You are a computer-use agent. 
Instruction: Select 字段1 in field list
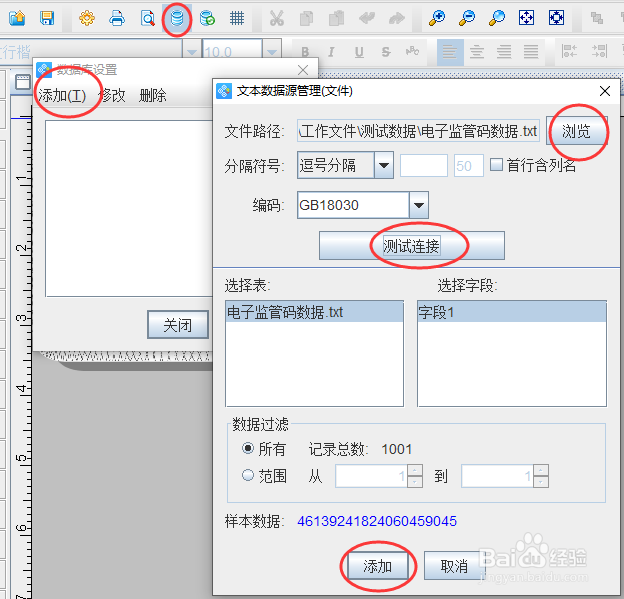click(x=512, y=312)
